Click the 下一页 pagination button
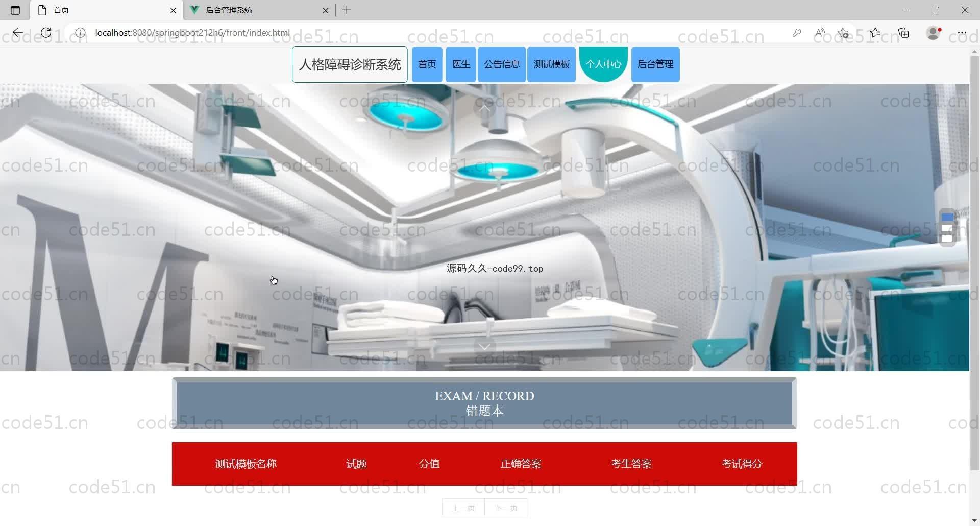This screenshot has height=526, width=980. [506, 508]
